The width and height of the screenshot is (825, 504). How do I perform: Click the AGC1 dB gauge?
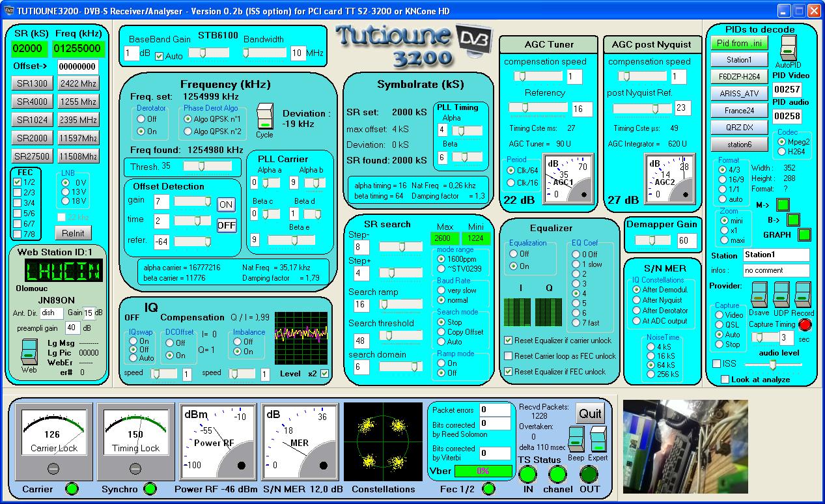coord(568,179)
